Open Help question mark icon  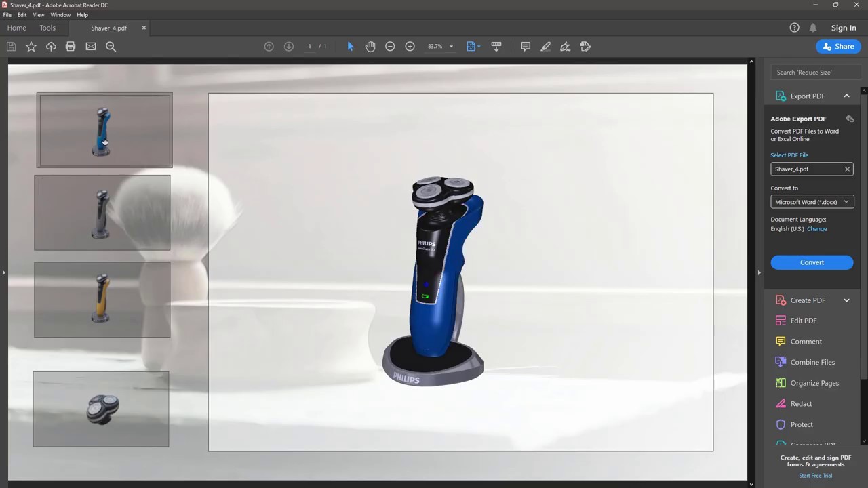coord(795,28)
